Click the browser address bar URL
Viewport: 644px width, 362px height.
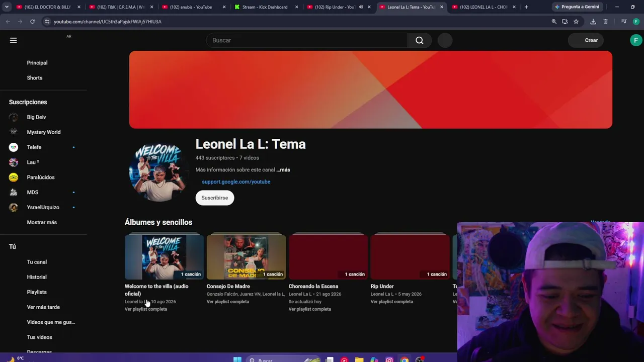[x=108, y=22]
